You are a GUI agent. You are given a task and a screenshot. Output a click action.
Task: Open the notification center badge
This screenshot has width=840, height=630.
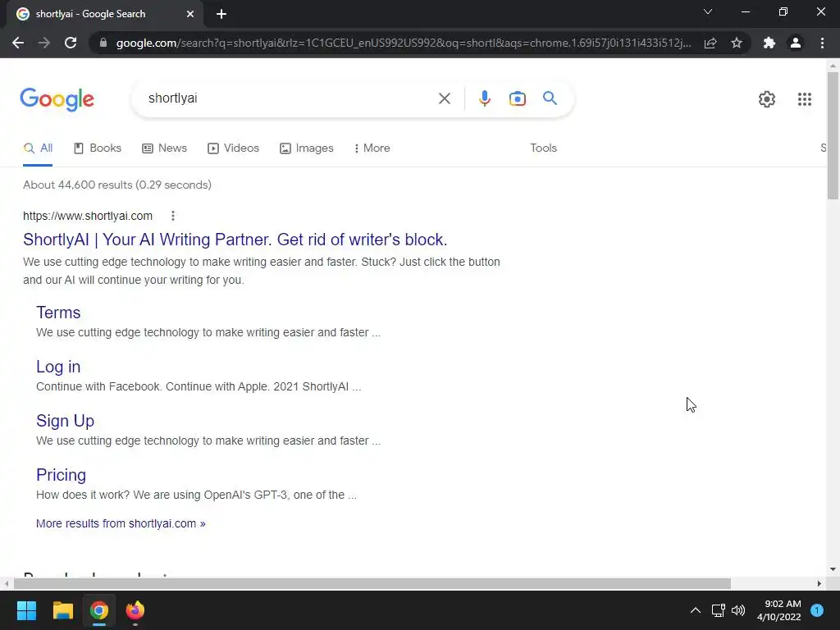(x=817, y=610)
